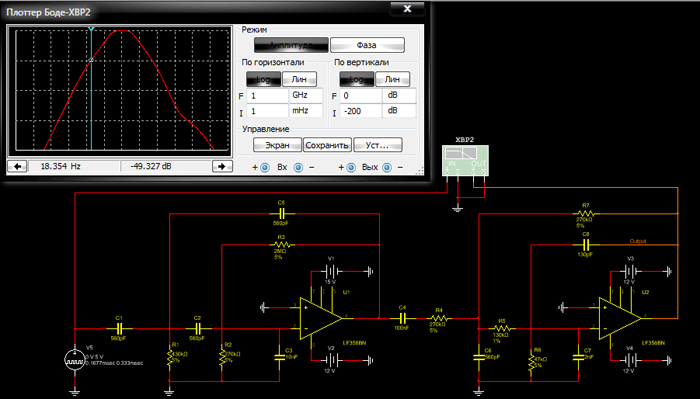Select the U2 op-amp symbol
700x399 pixels.
click(621, 318)
